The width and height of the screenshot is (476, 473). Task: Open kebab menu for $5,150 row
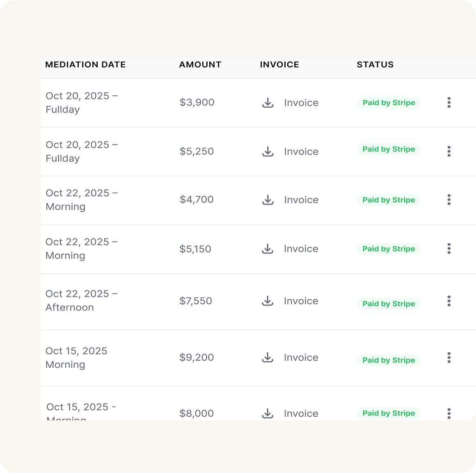(x=449, y=248)
